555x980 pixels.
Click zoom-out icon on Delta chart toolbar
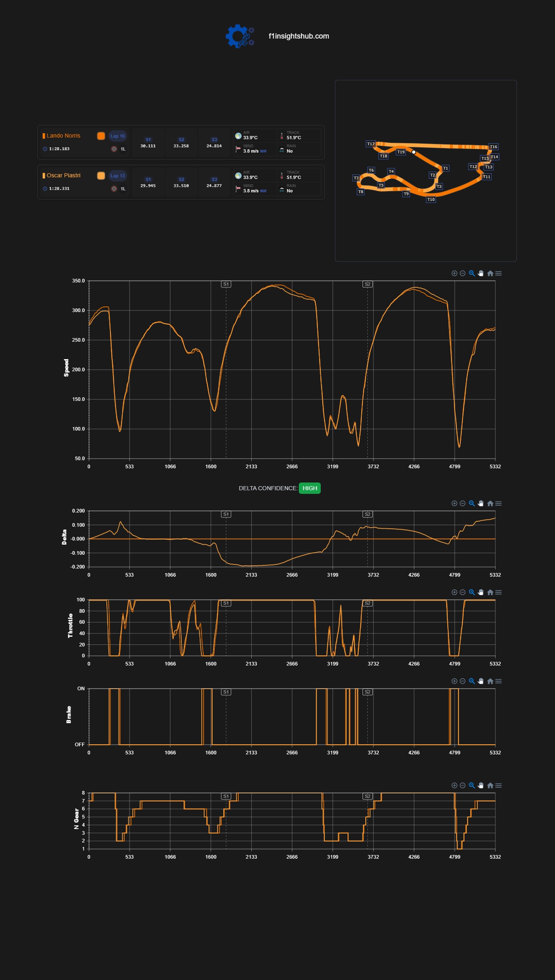coord(462,503)
